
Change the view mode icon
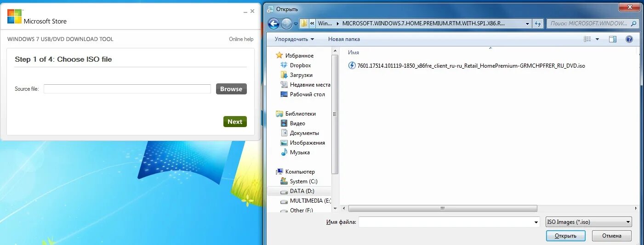[x=587, y=39]
